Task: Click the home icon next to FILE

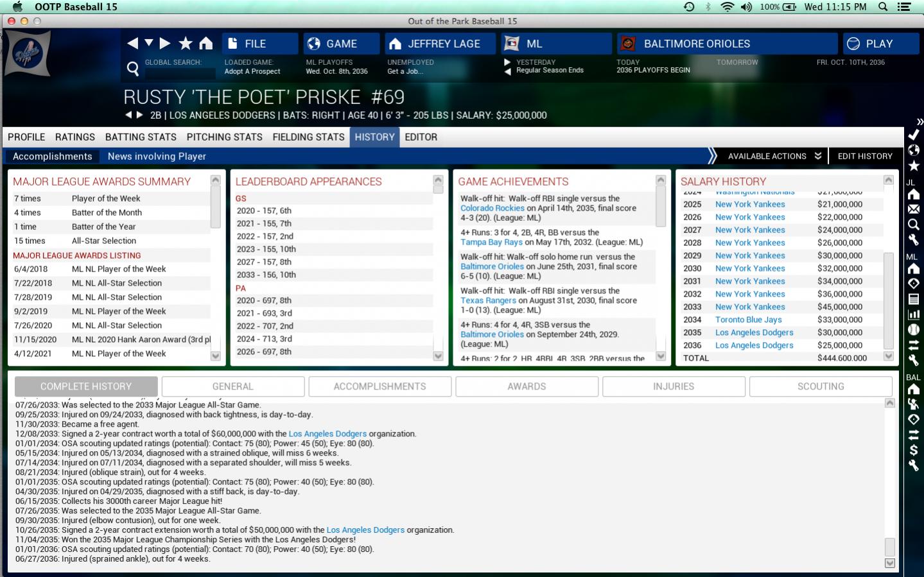Action: [205, 44]
